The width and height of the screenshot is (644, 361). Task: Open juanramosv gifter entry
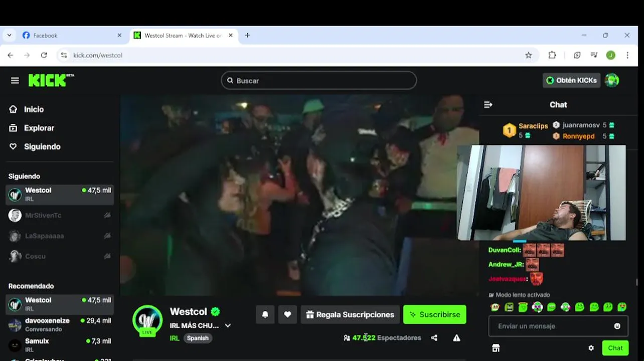pos(584,125)
